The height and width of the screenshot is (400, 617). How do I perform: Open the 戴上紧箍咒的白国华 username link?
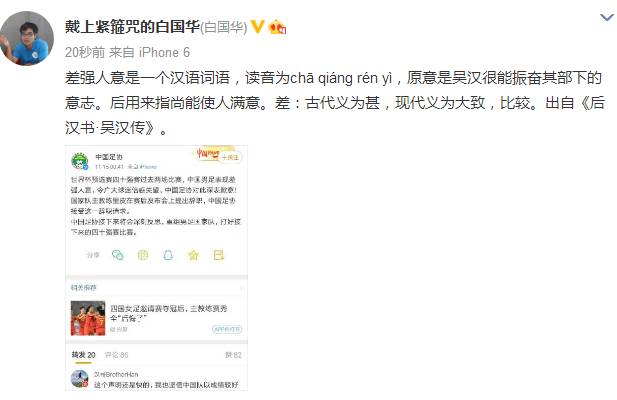[x=132, y=27]
